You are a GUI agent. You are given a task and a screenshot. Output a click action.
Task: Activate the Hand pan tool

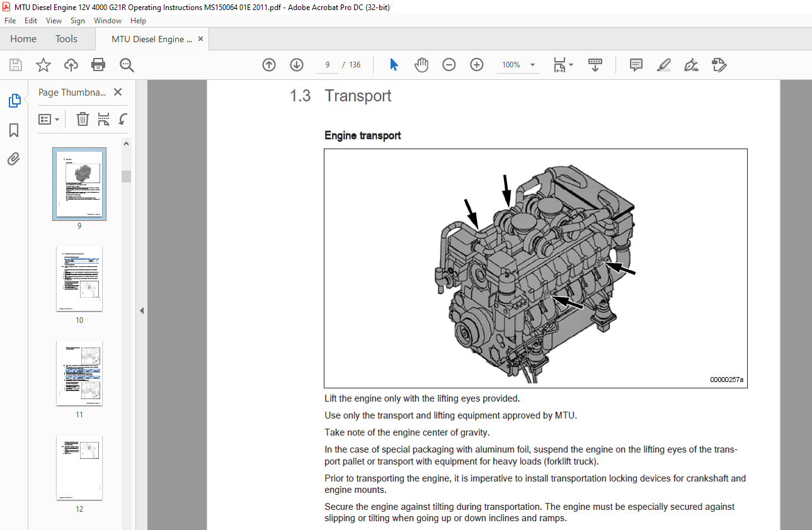point(421,65)
